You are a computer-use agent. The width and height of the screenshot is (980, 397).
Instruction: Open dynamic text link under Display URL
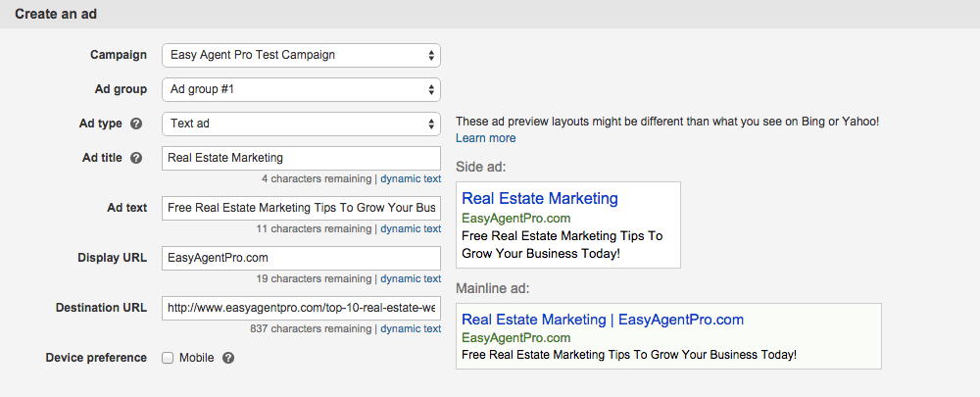click(x=411, y=278)
